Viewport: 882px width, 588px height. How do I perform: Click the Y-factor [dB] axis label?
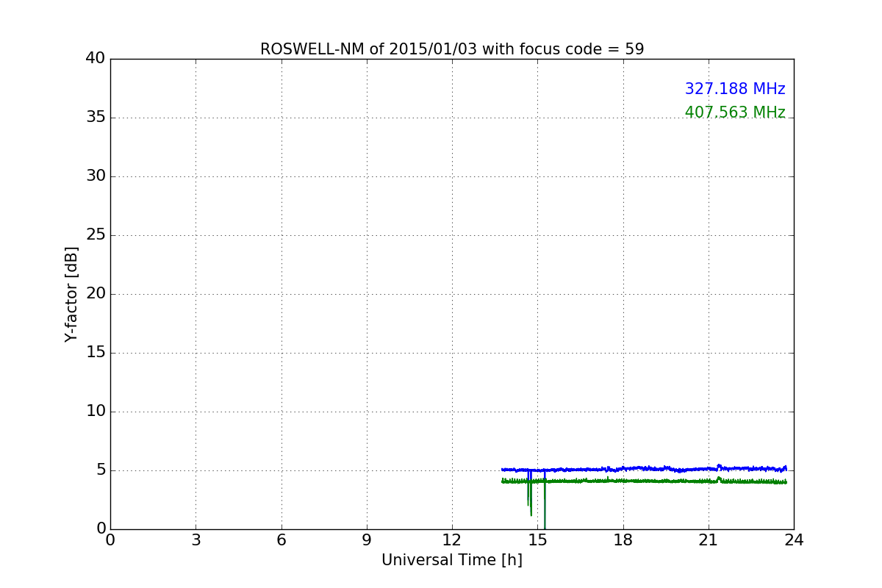71,294
